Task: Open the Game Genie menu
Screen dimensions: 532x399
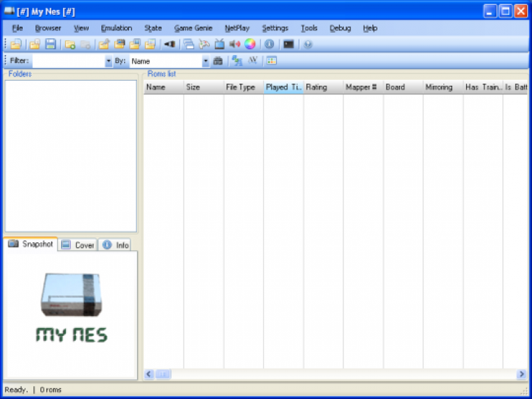Action: click(193, 28)
